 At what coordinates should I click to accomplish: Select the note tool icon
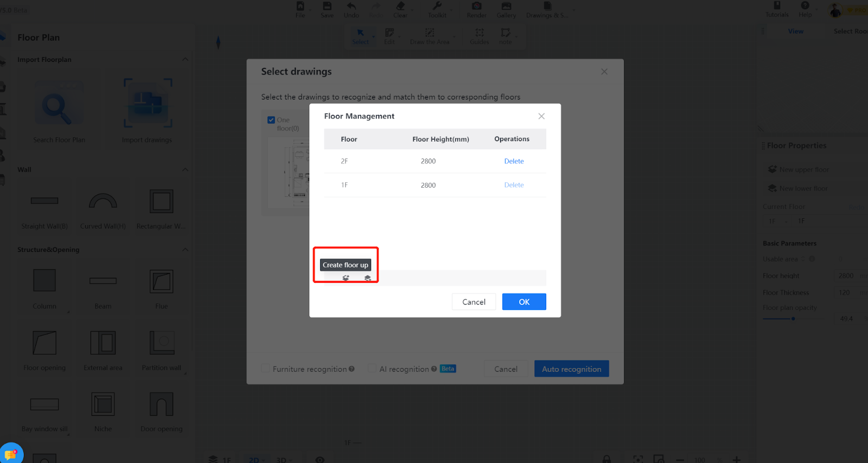click(x=506, y=33)
